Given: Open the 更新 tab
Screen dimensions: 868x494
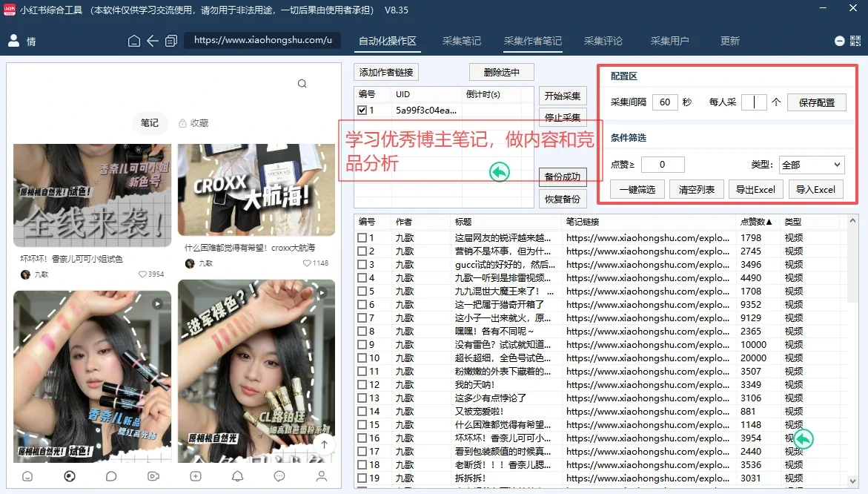Looking at the screenshot, I should click(x=729, y=41).
